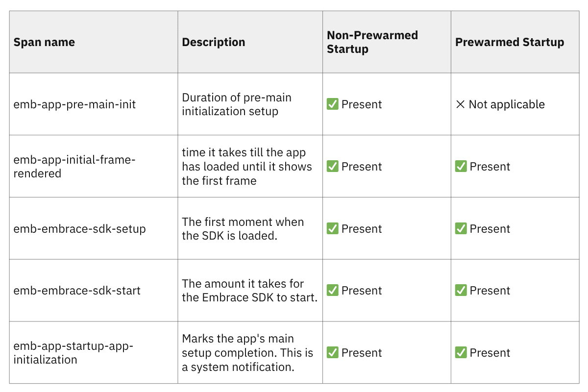Click the emb-app-startup-app-initialization span name
The height and width of the screenshot is (392, 588).
pyautogui.click(x=73, y=353)
